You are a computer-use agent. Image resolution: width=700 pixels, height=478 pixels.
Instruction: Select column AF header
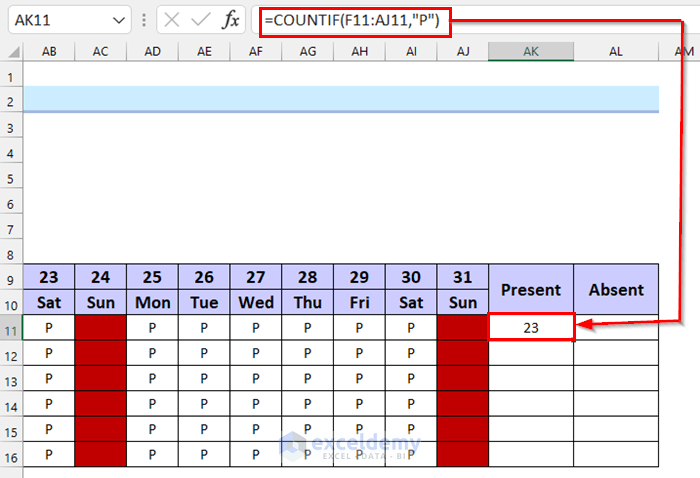(x=256, y=52)
